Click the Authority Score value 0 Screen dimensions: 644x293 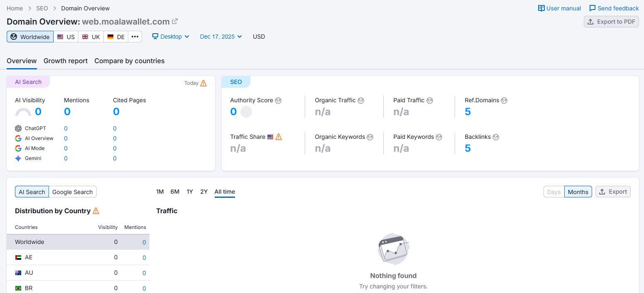coord(233,112)
